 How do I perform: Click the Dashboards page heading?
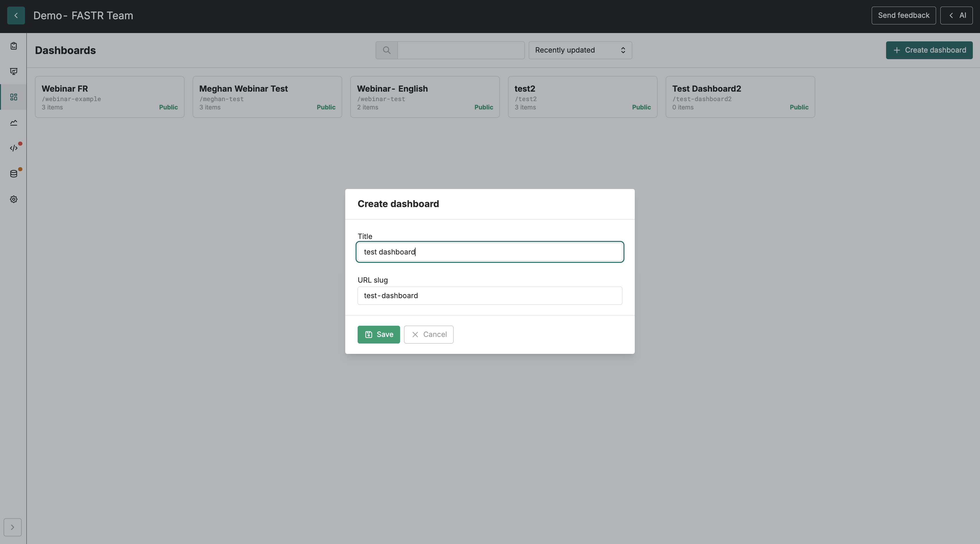[65, 50]
